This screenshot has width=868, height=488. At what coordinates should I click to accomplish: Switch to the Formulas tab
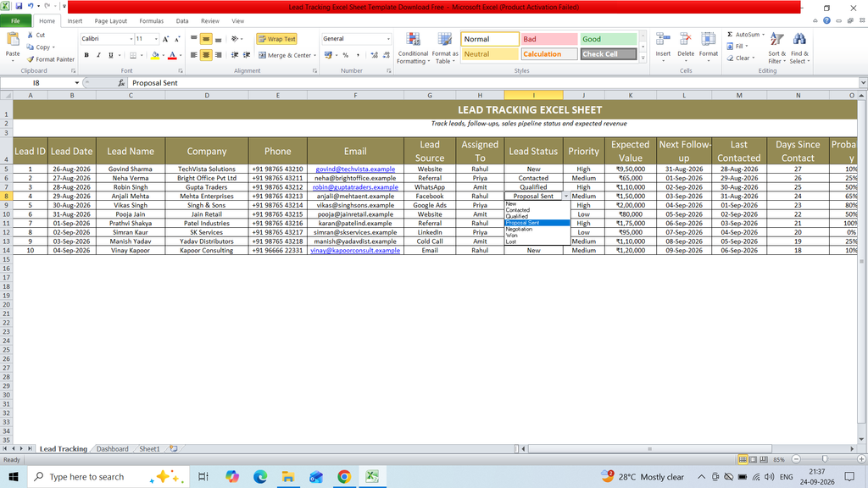151,21
